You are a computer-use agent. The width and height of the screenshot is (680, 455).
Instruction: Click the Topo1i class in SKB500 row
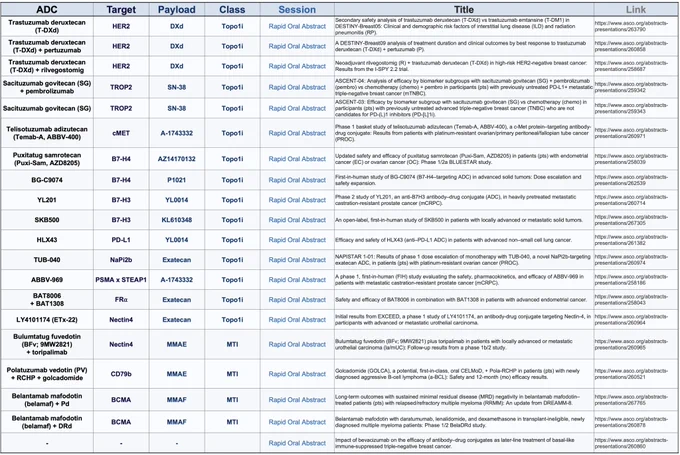click(232, 220)
